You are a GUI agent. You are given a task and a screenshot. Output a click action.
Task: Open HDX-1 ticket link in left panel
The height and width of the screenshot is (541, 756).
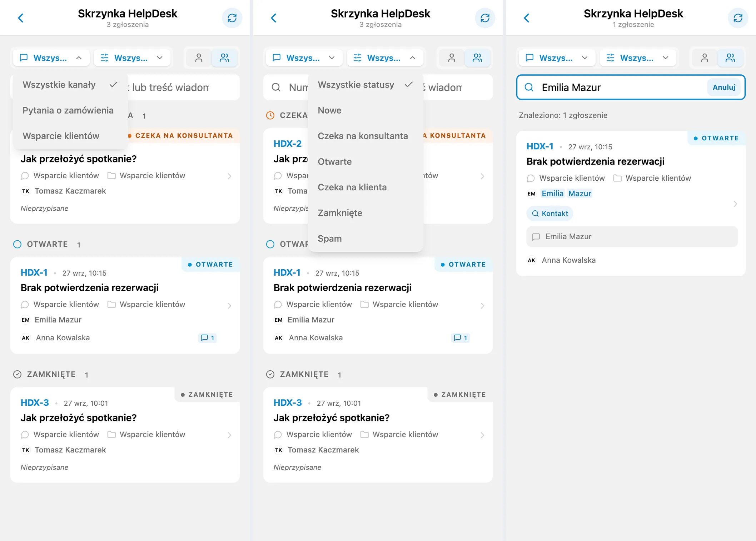click(x=34, y=273)
